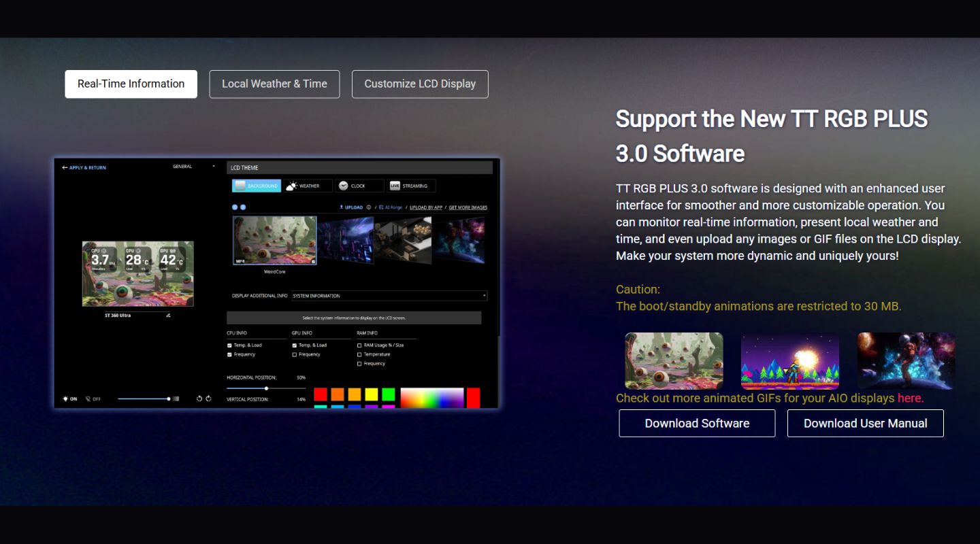The image size is (980, 544).
Task: Switch to the WEATHER theme tab
Action: (x=308, y=186)
